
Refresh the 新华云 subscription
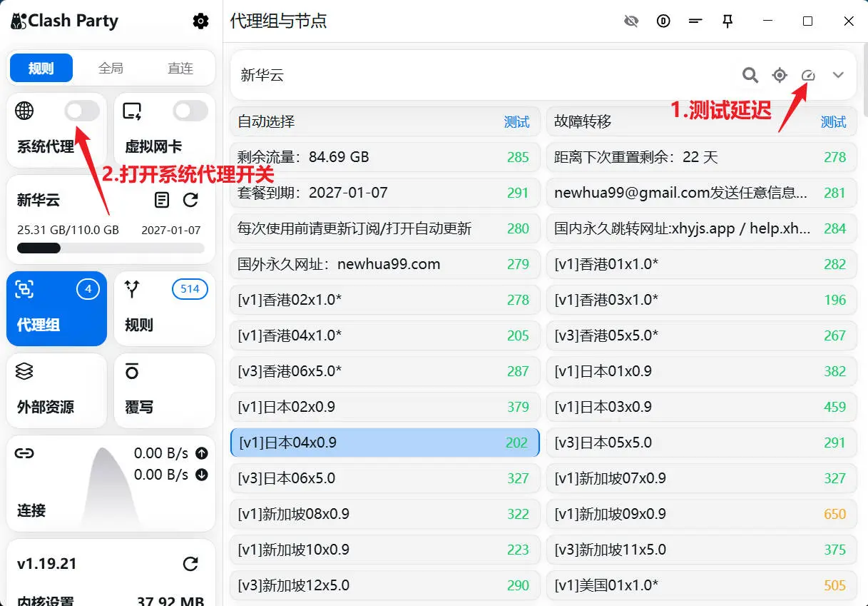click(x=190, y=201)
